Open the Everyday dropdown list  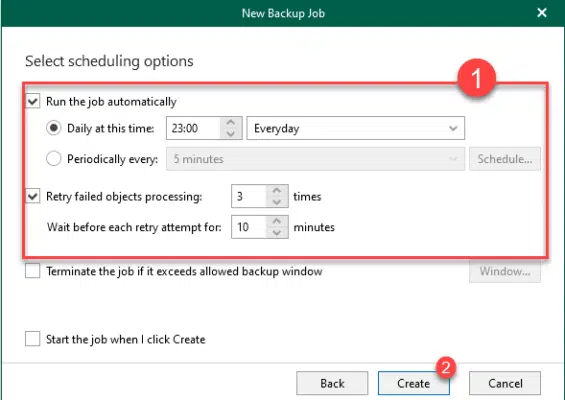356,128
